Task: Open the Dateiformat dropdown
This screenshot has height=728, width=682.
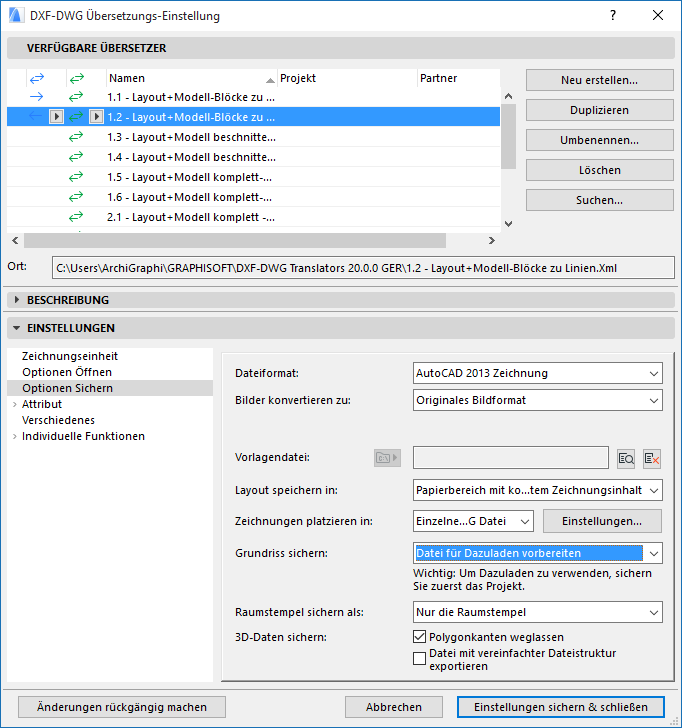Action: point(538,373)
